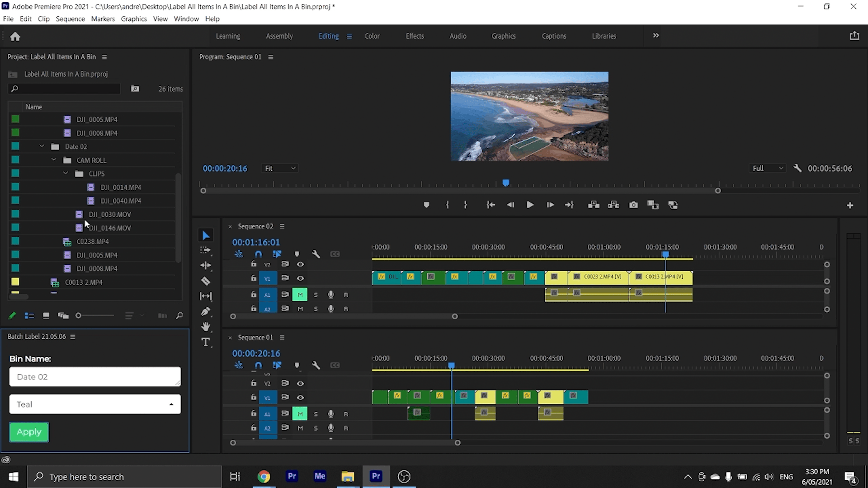
Task: Toggle snap magnet in Sequence 02 timeline
Action: 258,254
